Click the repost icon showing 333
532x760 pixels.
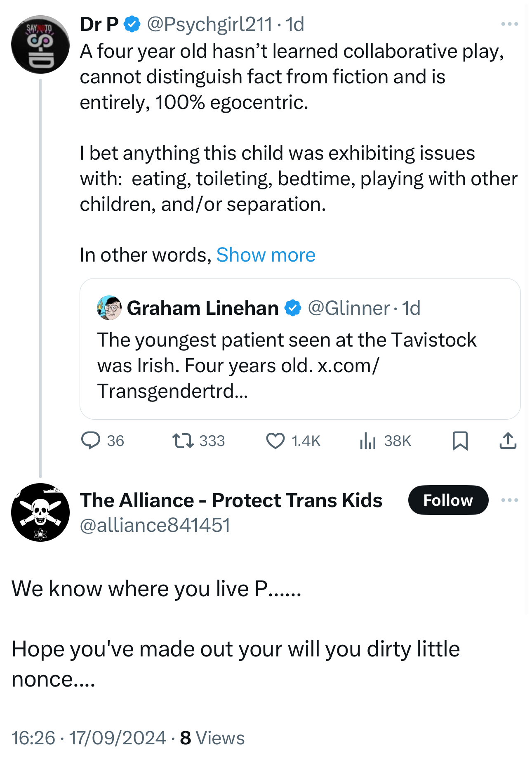[x=183, y=441]
